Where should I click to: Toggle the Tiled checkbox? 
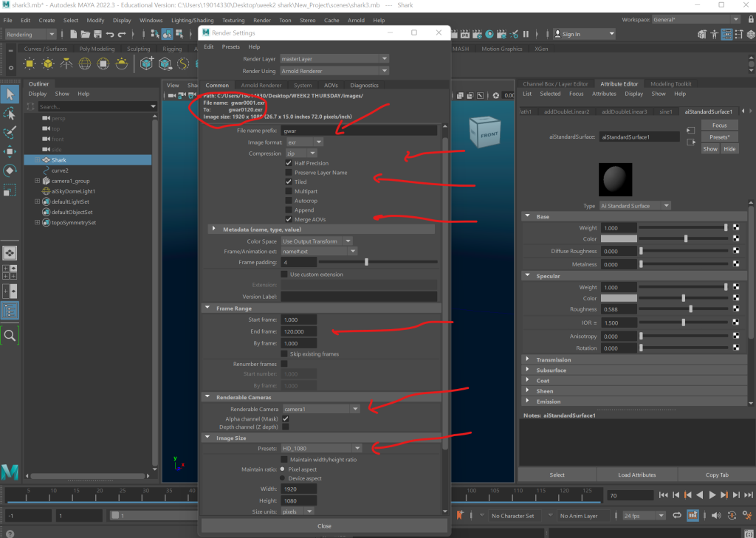[x=289, y=182]
